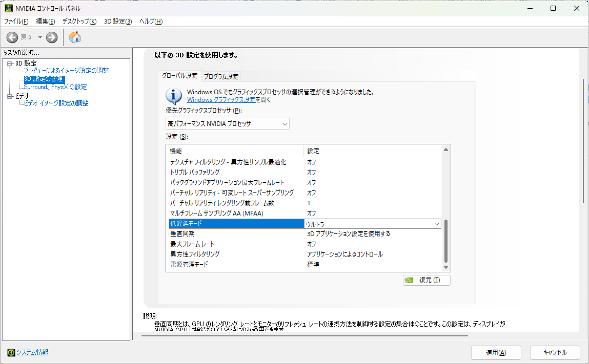Open システム情報 link

[x=32, y=352]
